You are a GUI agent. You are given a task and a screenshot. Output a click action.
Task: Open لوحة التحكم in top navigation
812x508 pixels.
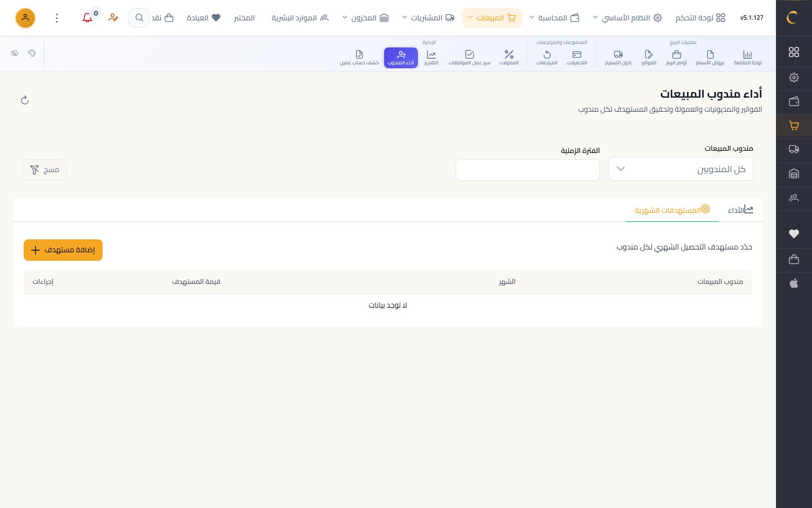pyautogui.click(x=700, y=18)
